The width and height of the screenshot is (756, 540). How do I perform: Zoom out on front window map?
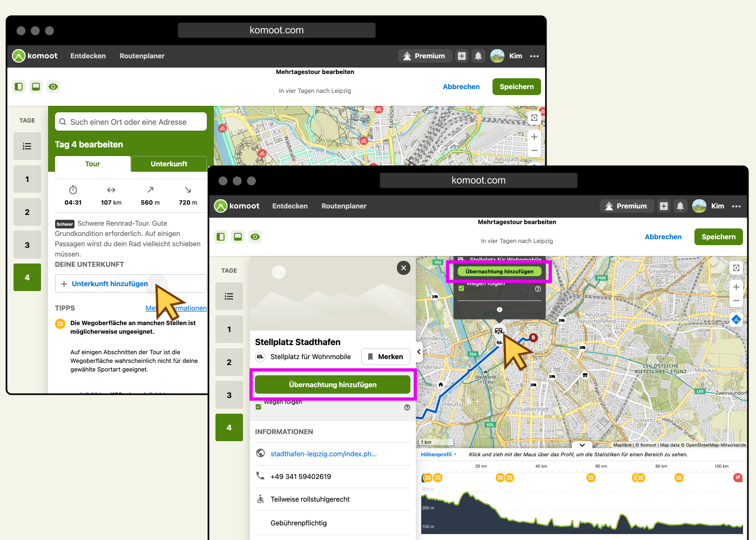point(736,300)
